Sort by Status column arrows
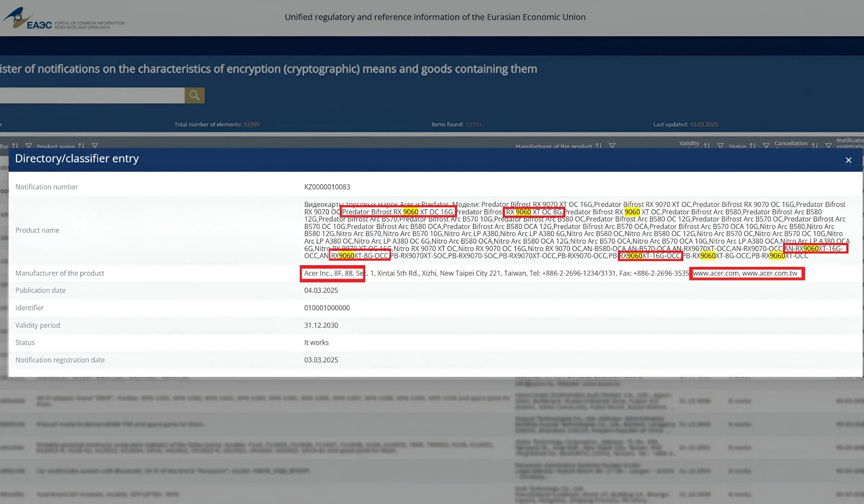 (x=752, y=146)
